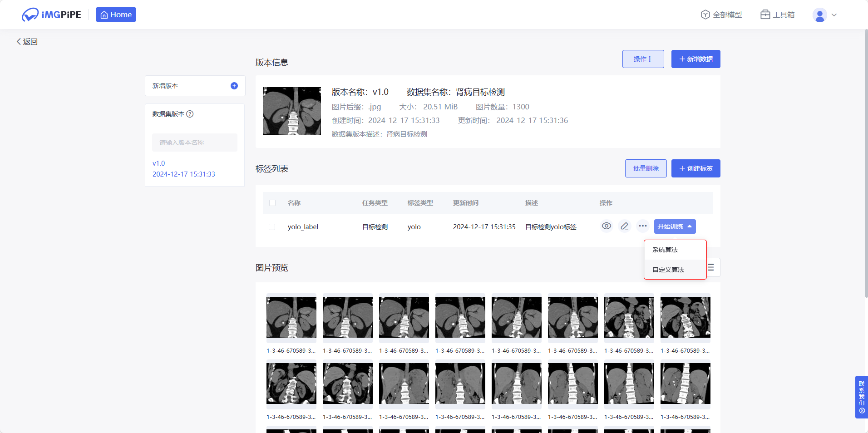Choose 系统算法 from training menu
The height and width of the screenshot is (433, 868).
point(675,250)
